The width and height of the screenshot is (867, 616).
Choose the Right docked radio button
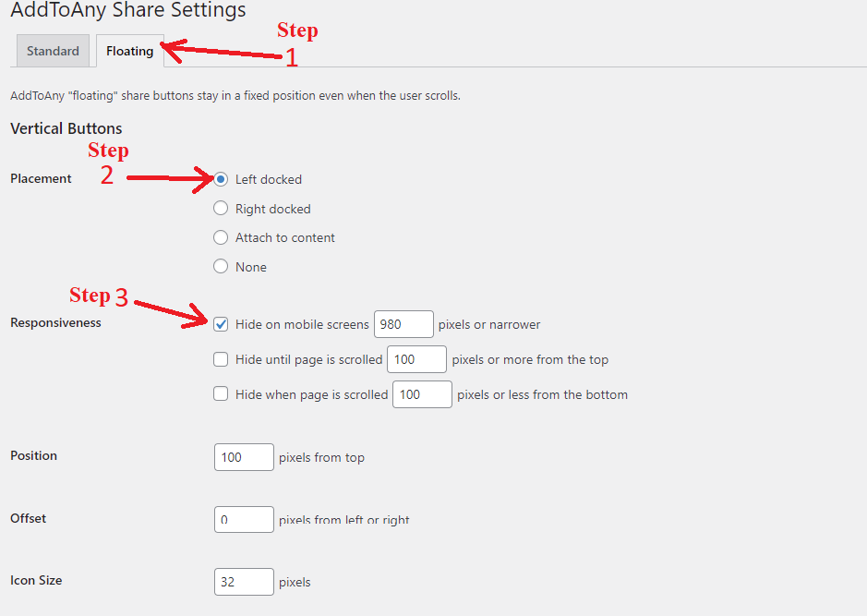[x=221, y=208]
